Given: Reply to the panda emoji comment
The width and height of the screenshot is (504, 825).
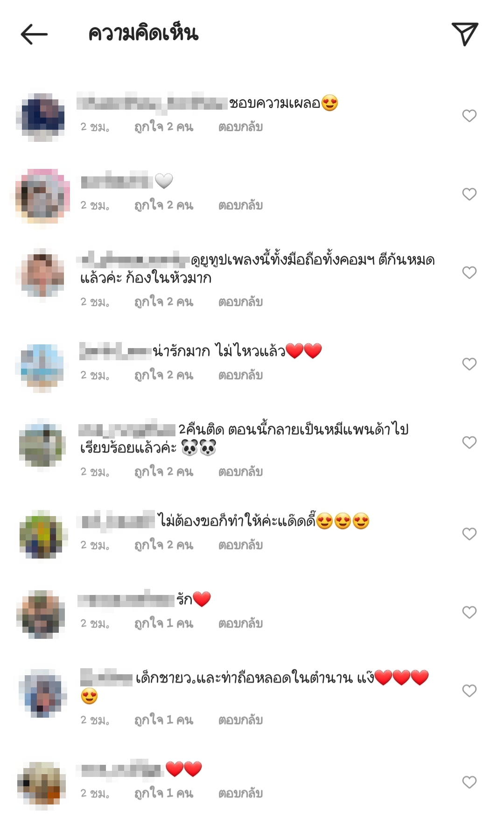Looking at the screenshot, I should point(240,472).
